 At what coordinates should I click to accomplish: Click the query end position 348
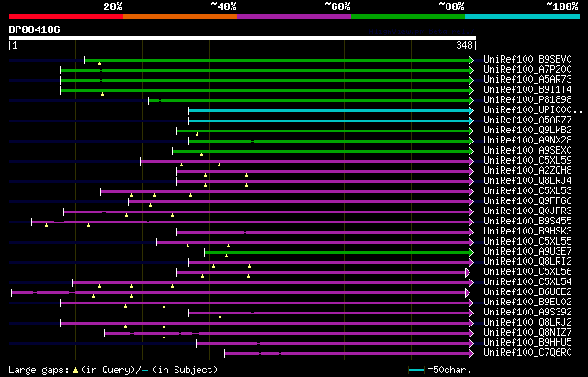(x=464, y=45)
